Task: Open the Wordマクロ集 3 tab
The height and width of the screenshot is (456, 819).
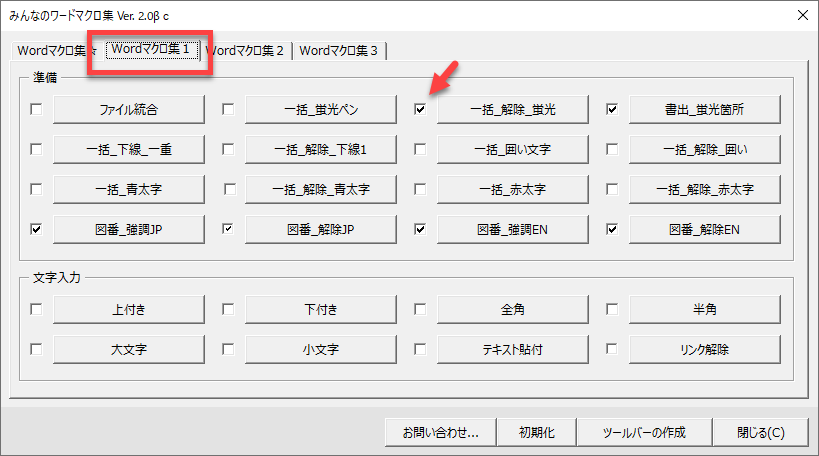Action: pos(338,50)
